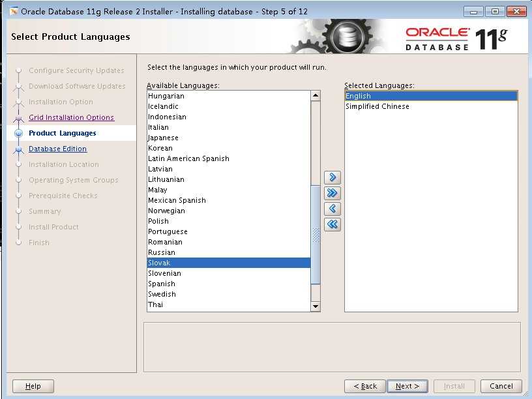Pick Malay from the language list
Viewport: 532px width, 399px height.
pyautogui.click(x=229, y=190)
